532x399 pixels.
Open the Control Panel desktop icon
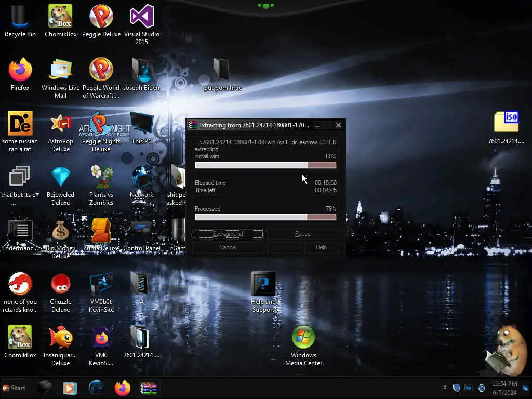pyautogui.click(x=141, y=235)
